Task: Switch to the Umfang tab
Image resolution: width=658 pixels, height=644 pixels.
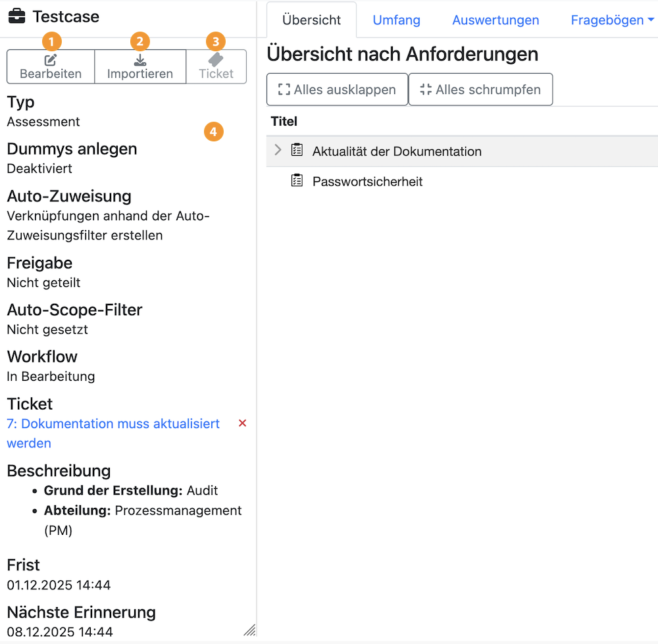Action: (396, 20)
